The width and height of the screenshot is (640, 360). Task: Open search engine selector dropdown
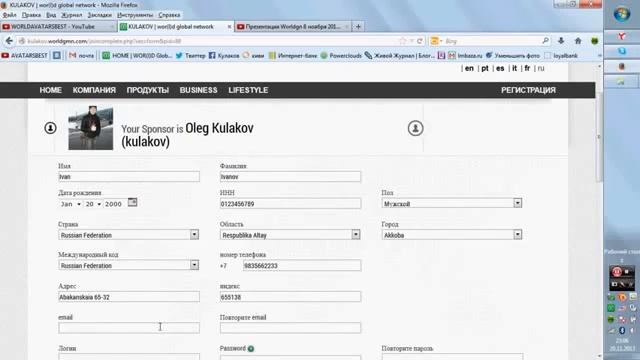(x=436, y=41)
